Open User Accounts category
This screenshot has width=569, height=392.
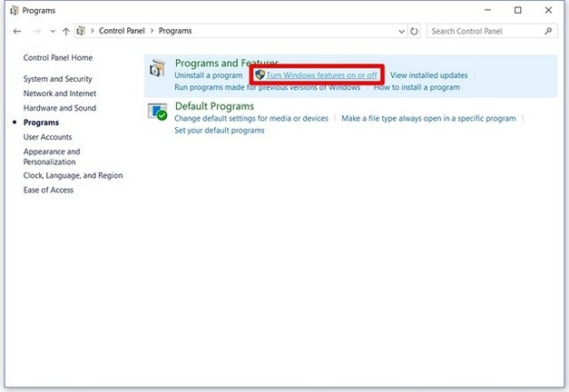(x=47, y=137)
